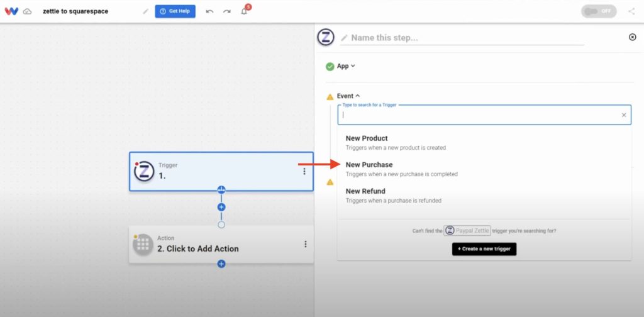The image size is (644, 317).
Task: Undo the last change
Action: click(x=210, y=11)
